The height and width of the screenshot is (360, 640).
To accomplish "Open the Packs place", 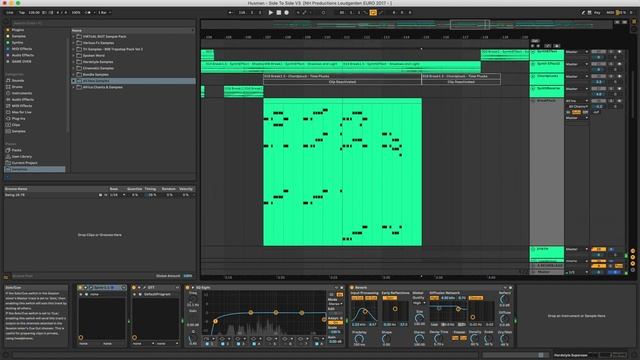I will [x=16, y=150].
